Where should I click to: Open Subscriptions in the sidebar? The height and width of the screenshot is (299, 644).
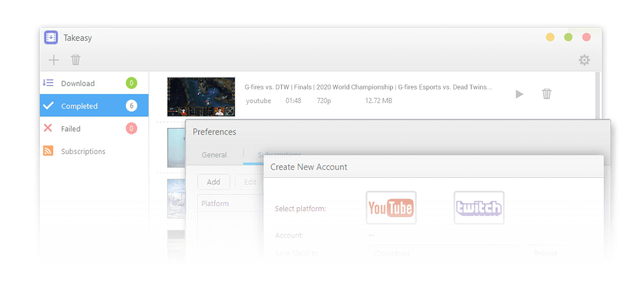(x=83, y=152)
